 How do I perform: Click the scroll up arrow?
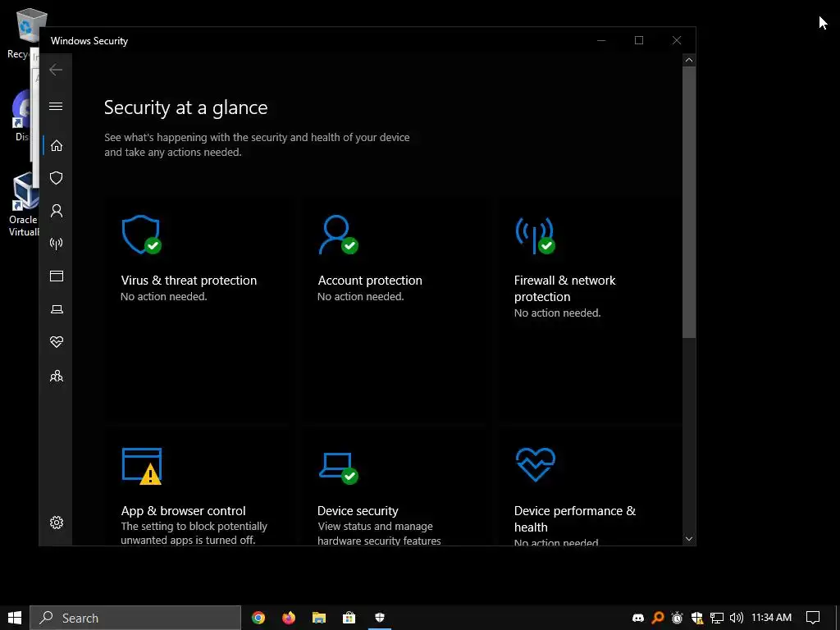[689, 60]
